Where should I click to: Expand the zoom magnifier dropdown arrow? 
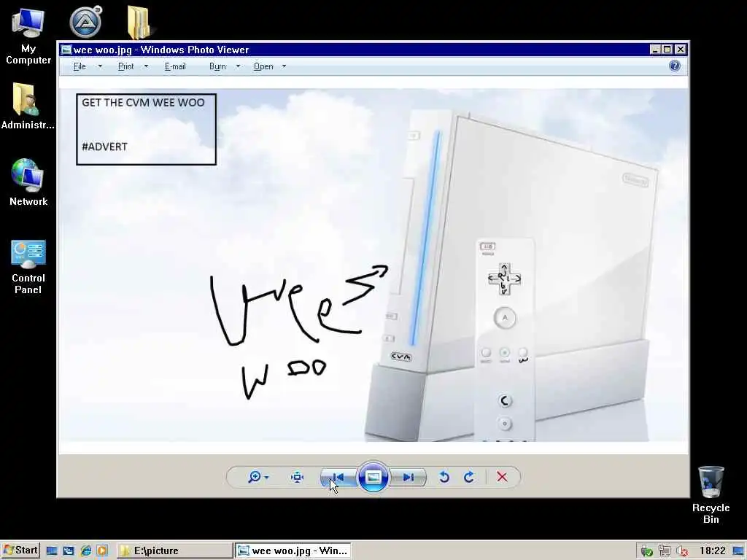tap(267, 478)
